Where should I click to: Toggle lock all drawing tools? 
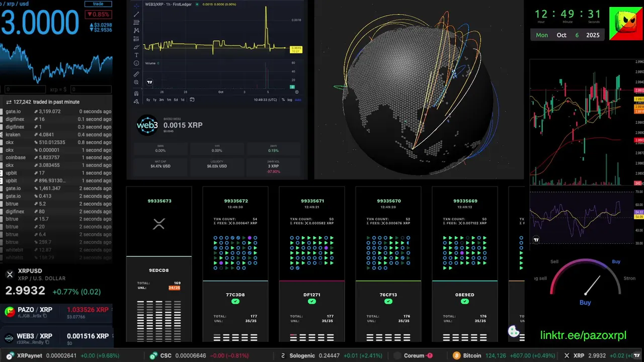coord(136,101)
